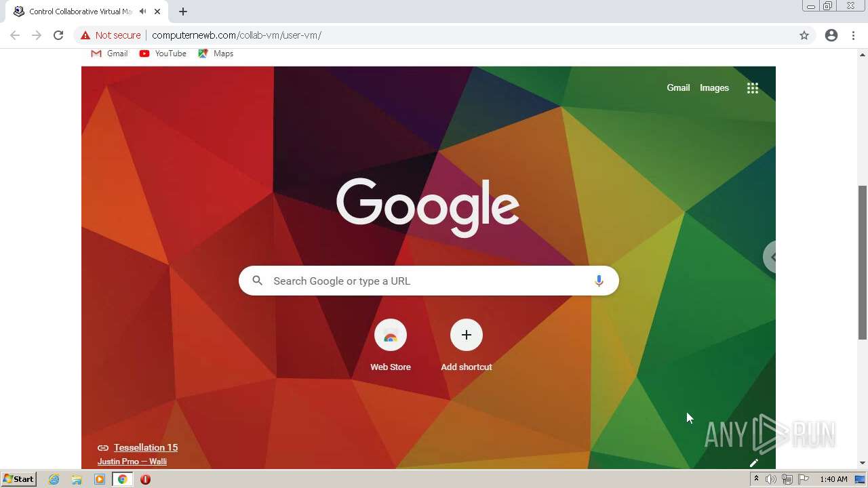Viewport: 868px width, 488px height.
Task: Click the search magnifier icon
Action: (257, 281)
